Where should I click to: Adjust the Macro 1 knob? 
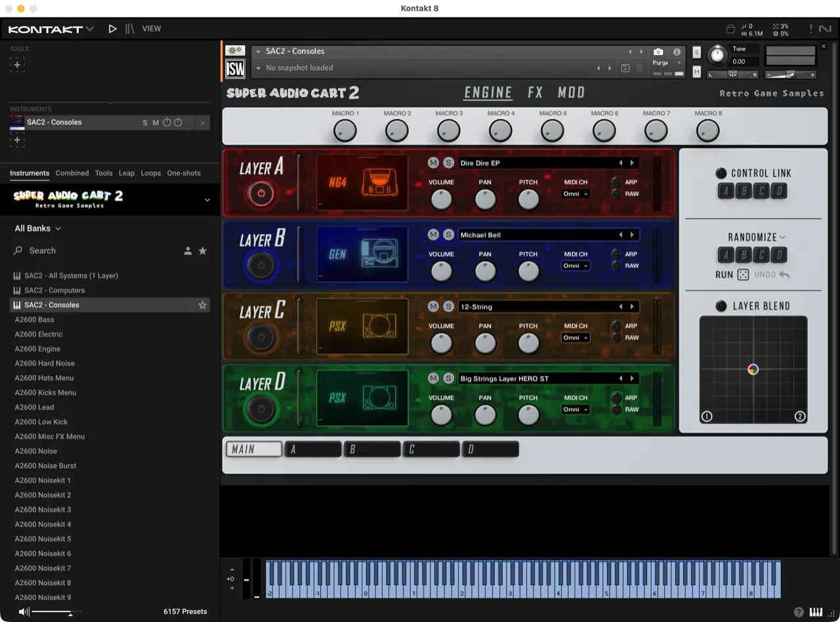click(x=345, y=130)
